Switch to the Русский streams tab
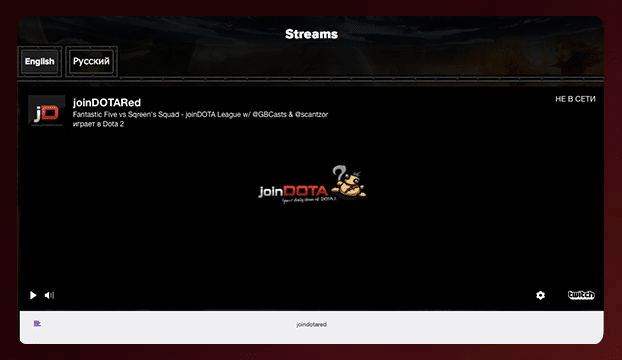622x360 pixels. tap(91, 61)
